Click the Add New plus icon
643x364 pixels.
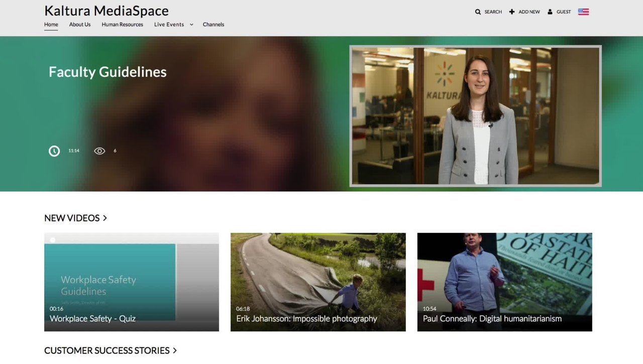click(512, 12)
